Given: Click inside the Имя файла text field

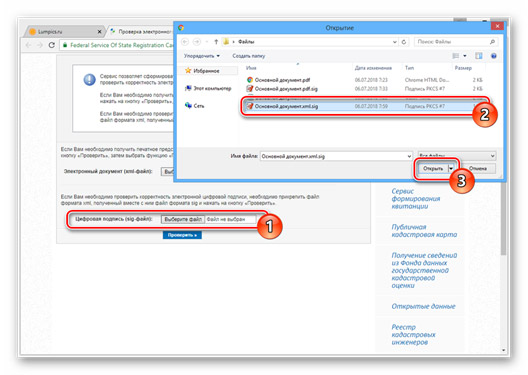Looking at the screenshot, I should click(333, 156).
